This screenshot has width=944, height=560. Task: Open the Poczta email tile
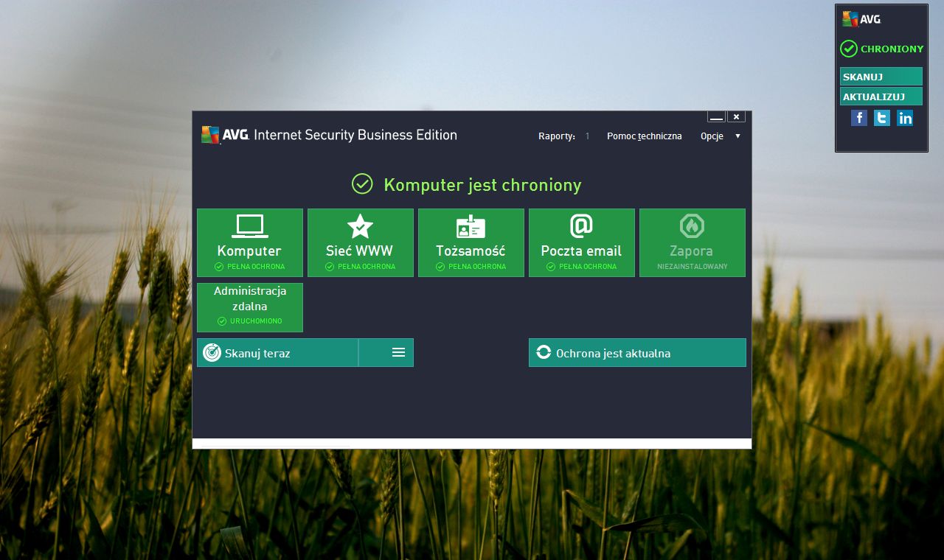click(582, 242)
